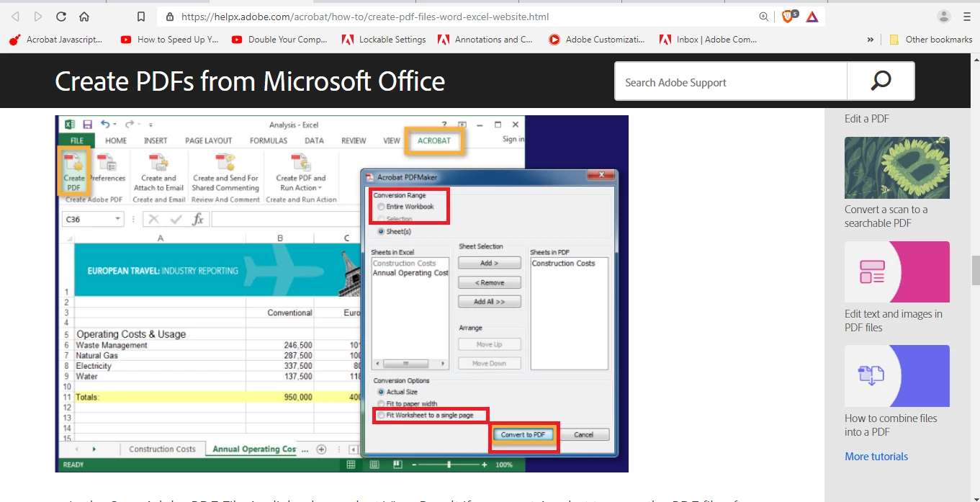Open the More tutorials link
980x502 pixels.
click(x=876, y=457)
